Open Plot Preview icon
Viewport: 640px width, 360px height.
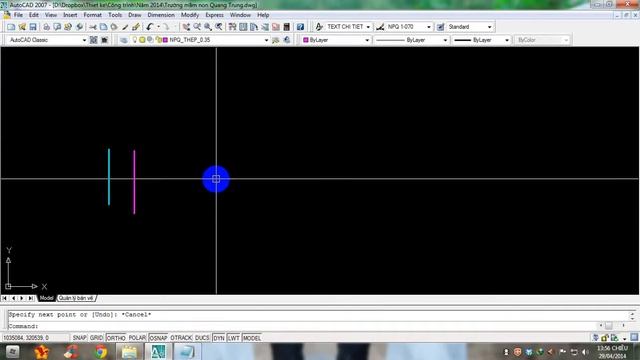coord(57,27)
